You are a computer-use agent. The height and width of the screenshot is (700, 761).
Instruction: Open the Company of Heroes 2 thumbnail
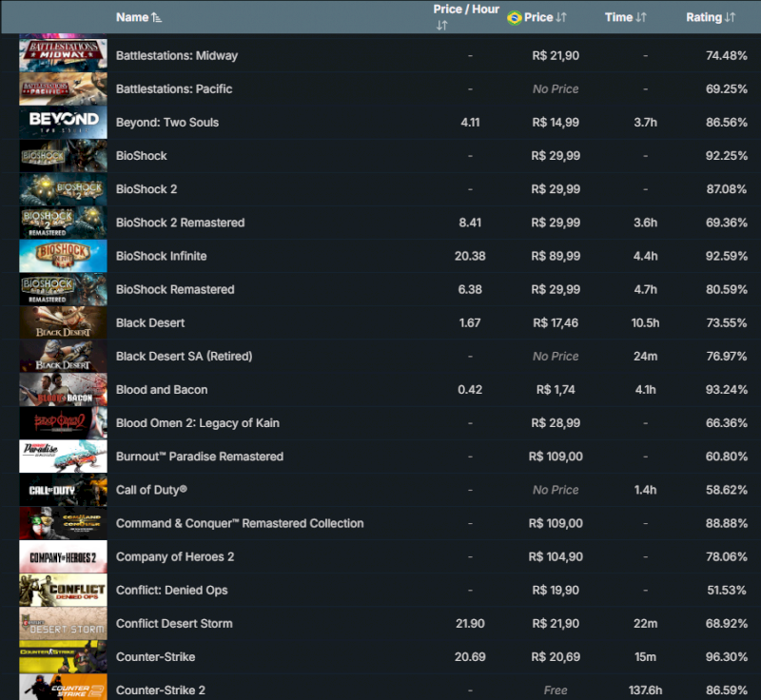[x=63, y=556]
